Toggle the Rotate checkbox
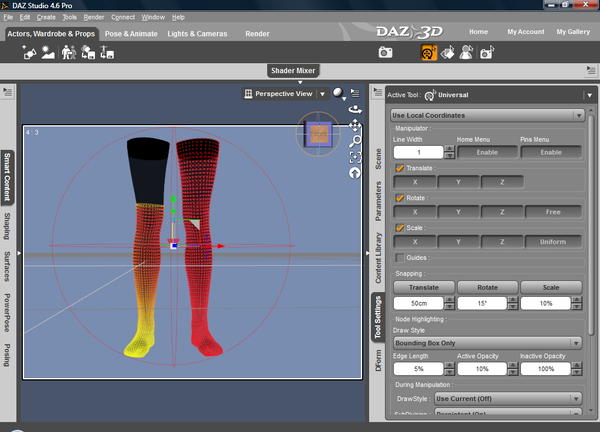 pos(400,198)
